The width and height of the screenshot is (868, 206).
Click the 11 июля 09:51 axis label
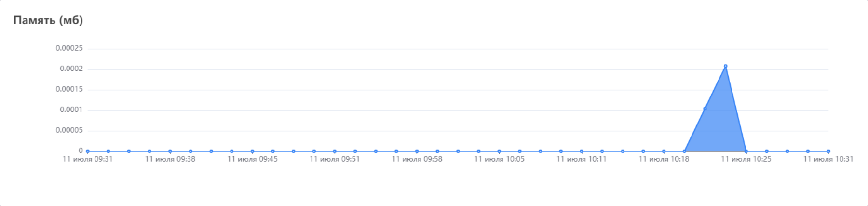pos(335,159)
